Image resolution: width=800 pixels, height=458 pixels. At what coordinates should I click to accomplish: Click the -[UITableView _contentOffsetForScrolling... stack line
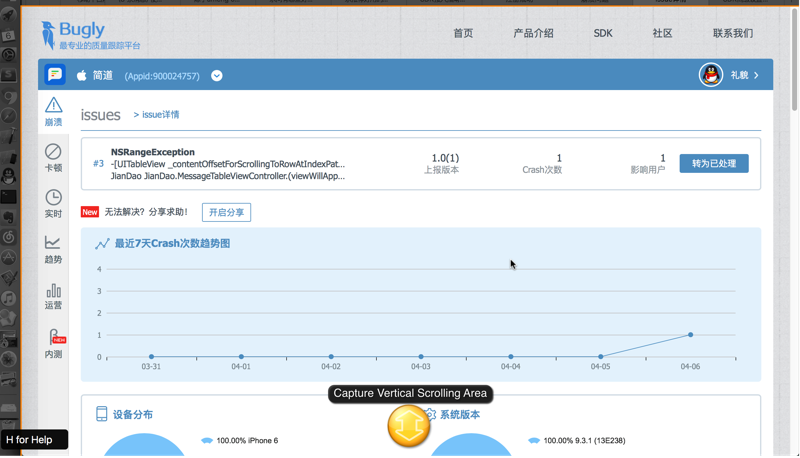coord(228,164)
